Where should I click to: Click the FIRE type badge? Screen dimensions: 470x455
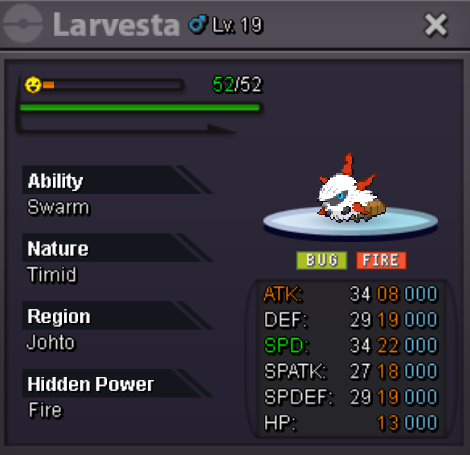tap(381, 260)
